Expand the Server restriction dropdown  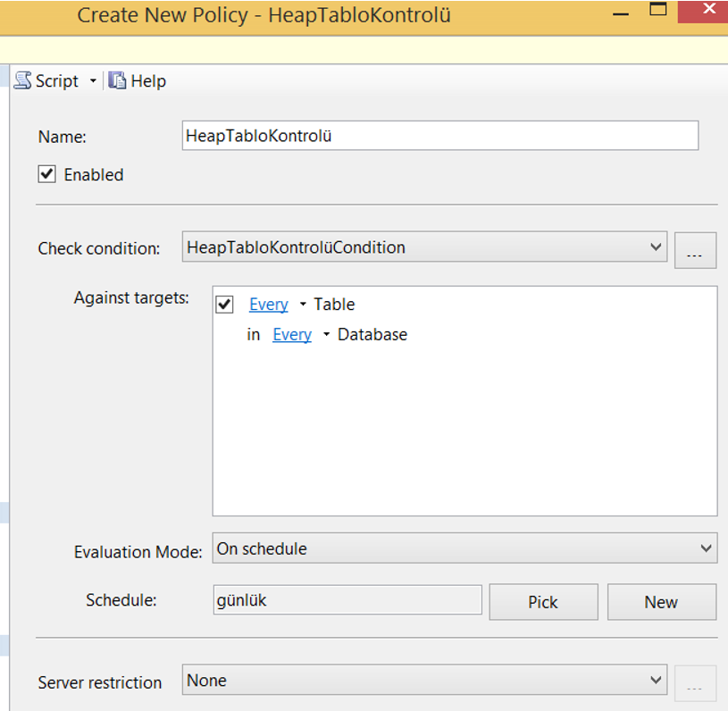pos(424,680)
